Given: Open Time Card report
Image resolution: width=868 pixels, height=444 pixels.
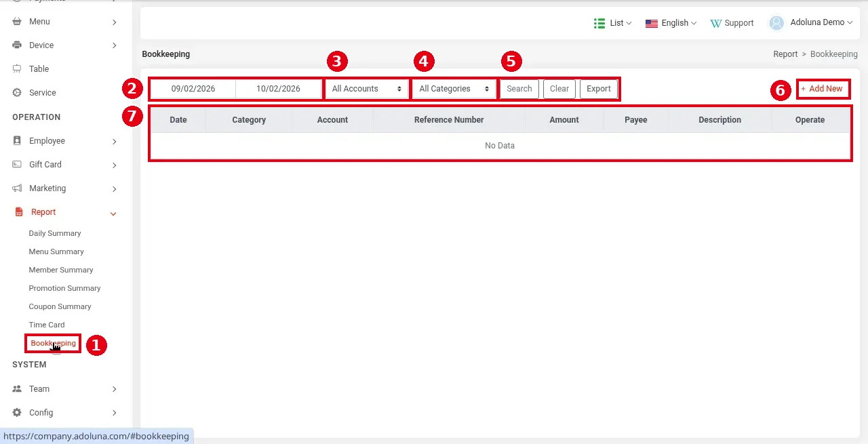Looking at the screenshot, I should pos(47,325).
